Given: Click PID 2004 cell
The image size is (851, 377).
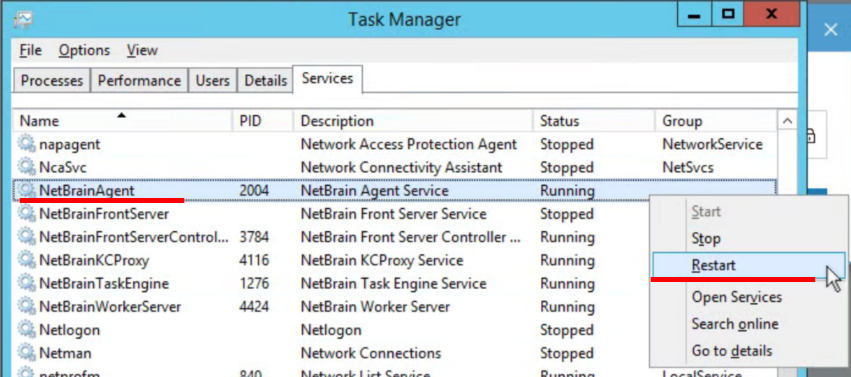Looking at the screenshot, I should (254, 190).
